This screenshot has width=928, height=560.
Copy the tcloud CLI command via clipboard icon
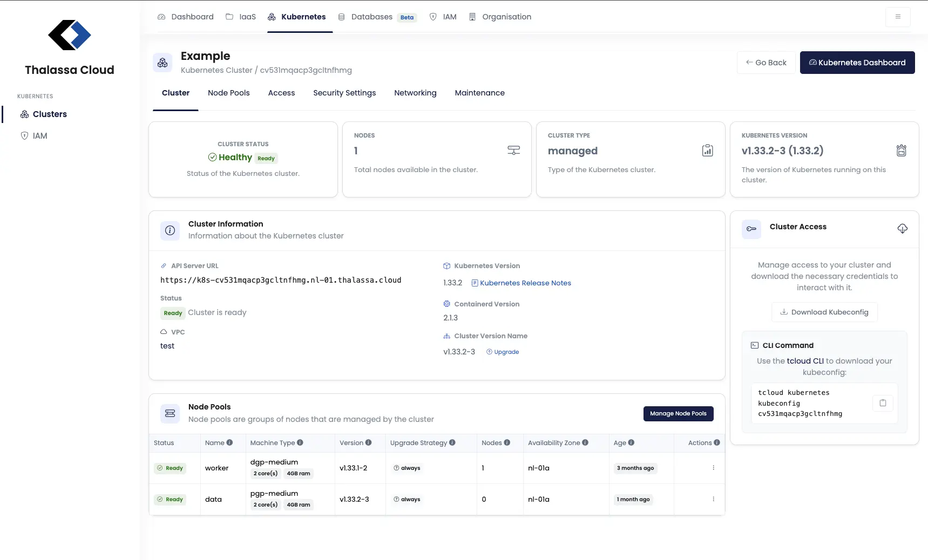pos(883,403)
